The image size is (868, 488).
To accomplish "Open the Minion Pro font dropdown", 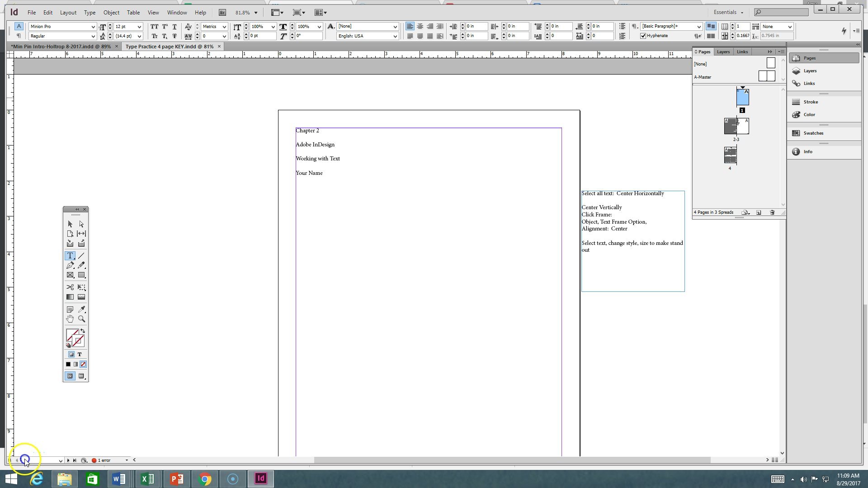I will tap(93, 27).
